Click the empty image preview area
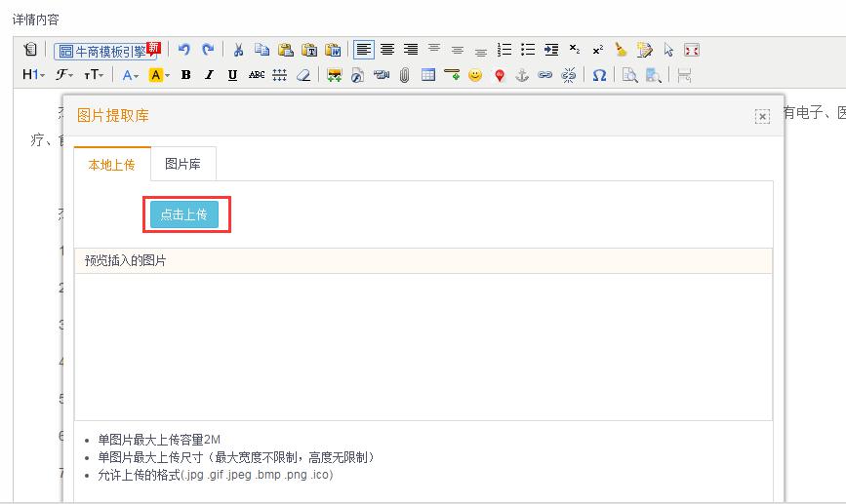The height and width of the screenshot is (504, 846). tap(423, 347)
